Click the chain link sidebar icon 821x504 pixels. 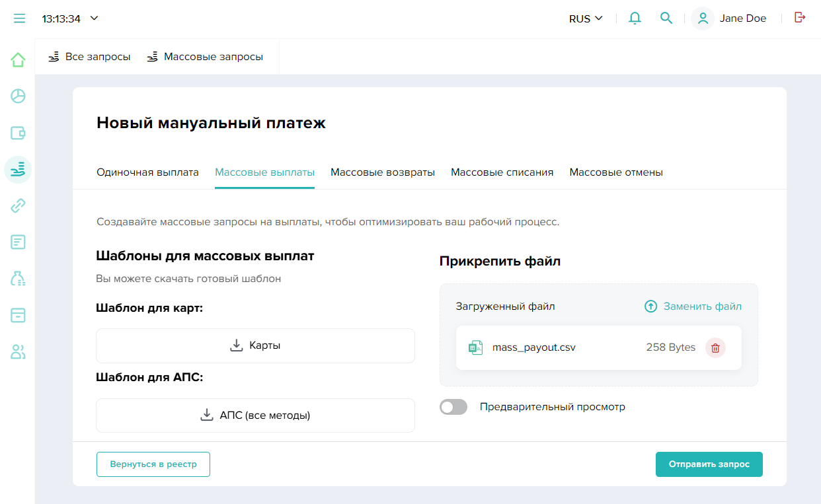click(18, 205)
